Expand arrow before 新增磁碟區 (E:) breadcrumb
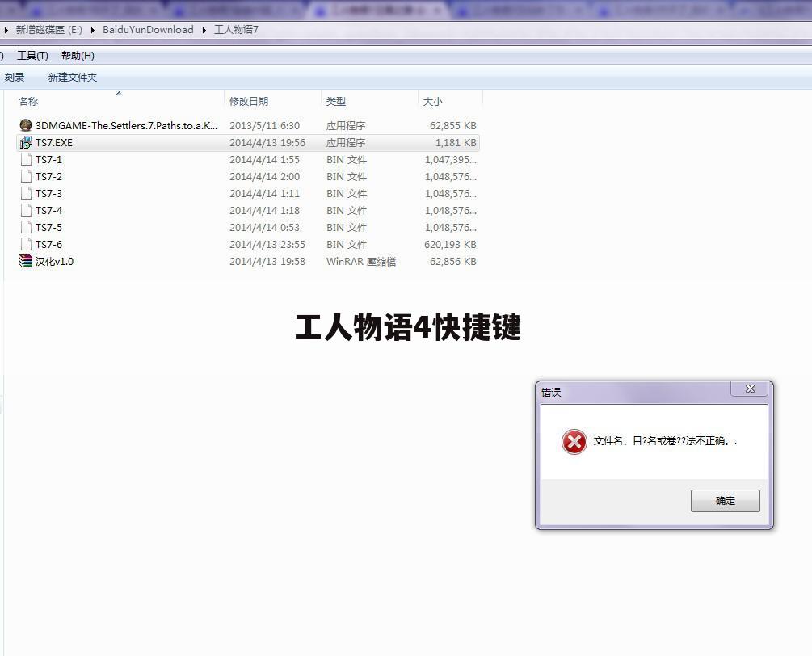This screenshot has width=812, height=656. (x=6, y=30)
